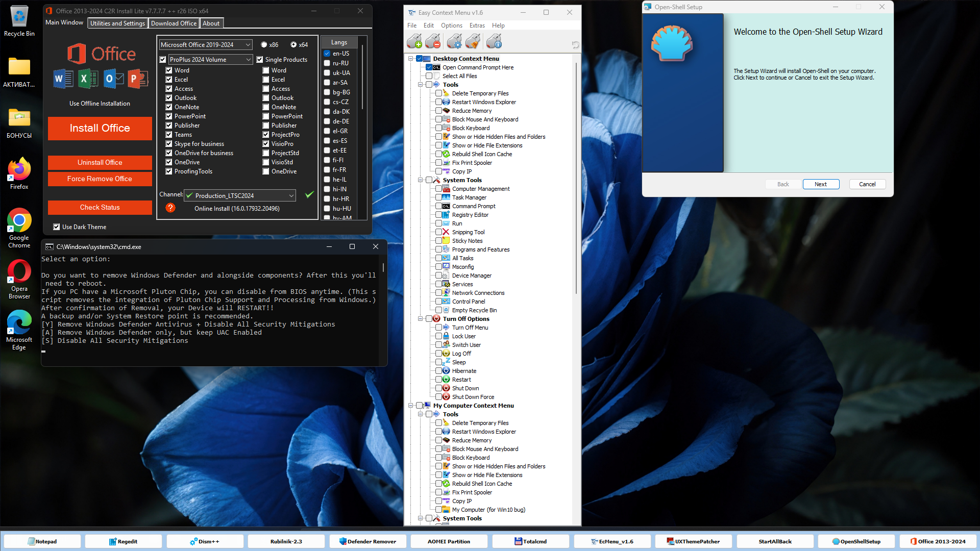Switch to the Download Office tab

click(x=174, y=23)
